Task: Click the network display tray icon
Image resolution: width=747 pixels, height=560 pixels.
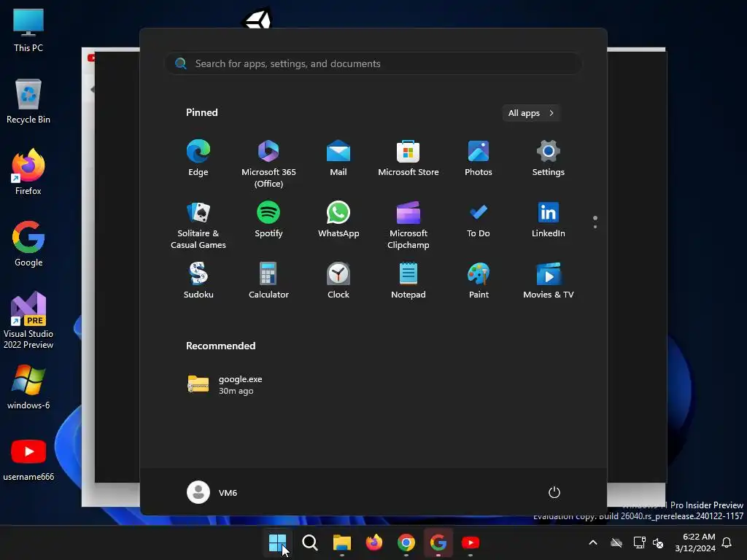Action: tap(639, 542)
